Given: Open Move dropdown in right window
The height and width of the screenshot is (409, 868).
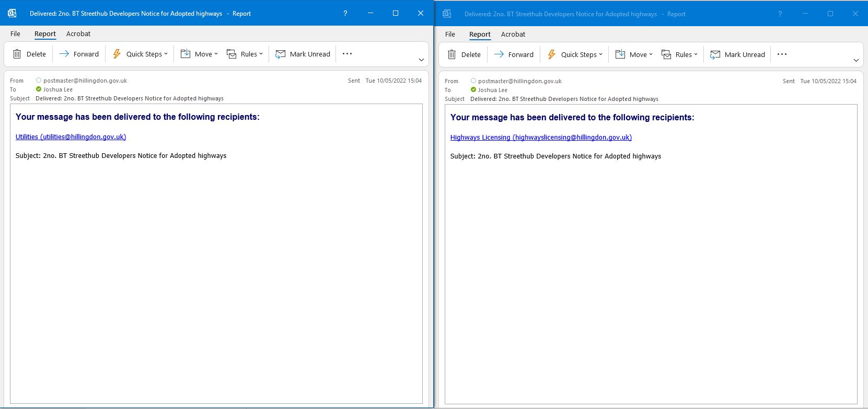Looking at the screenshot, I should click(x=650, y=54).
